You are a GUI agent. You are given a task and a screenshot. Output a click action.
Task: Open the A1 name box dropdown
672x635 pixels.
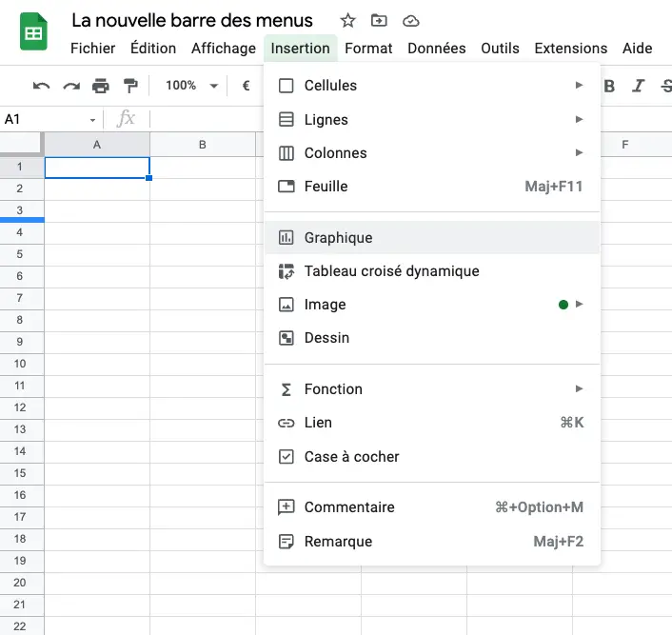click(x=92, y=120)
